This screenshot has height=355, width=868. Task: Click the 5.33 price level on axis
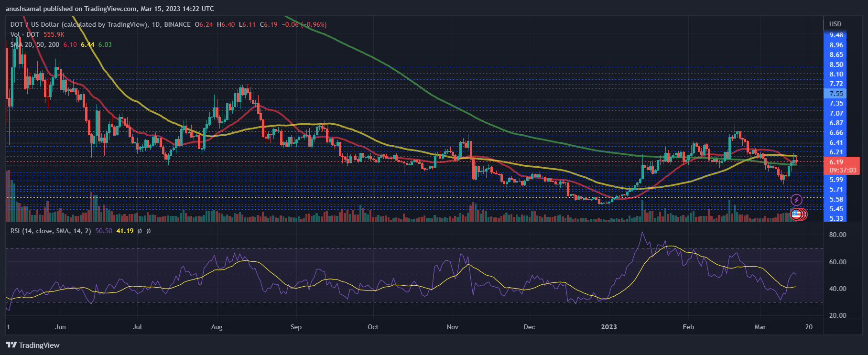(836, 218)
